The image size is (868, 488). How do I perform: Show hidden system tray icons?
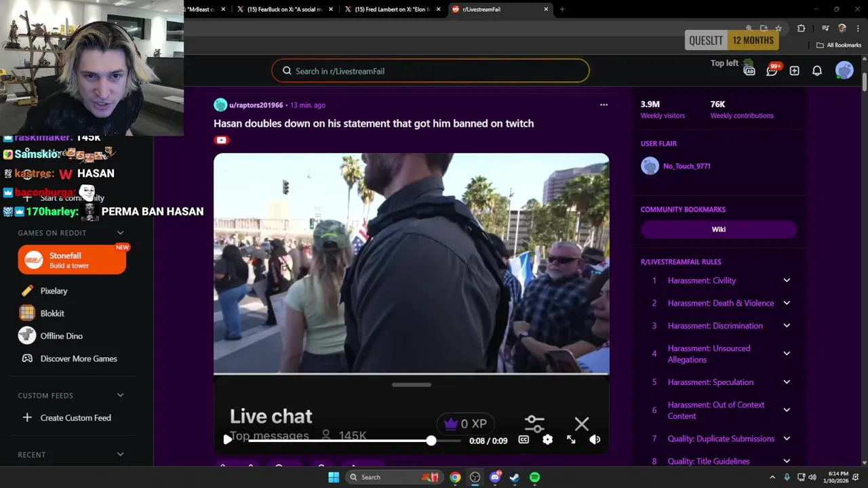(x=772, y=477)
